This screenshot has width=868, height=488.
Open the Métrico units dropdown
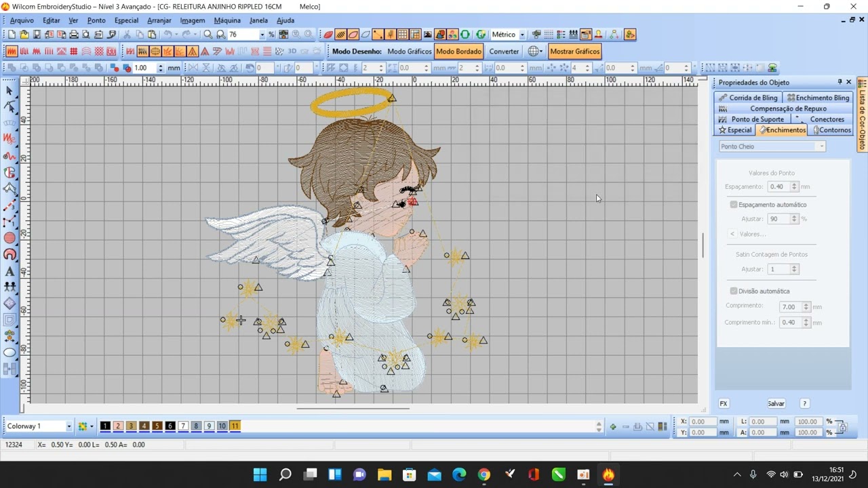coord(522,35)
